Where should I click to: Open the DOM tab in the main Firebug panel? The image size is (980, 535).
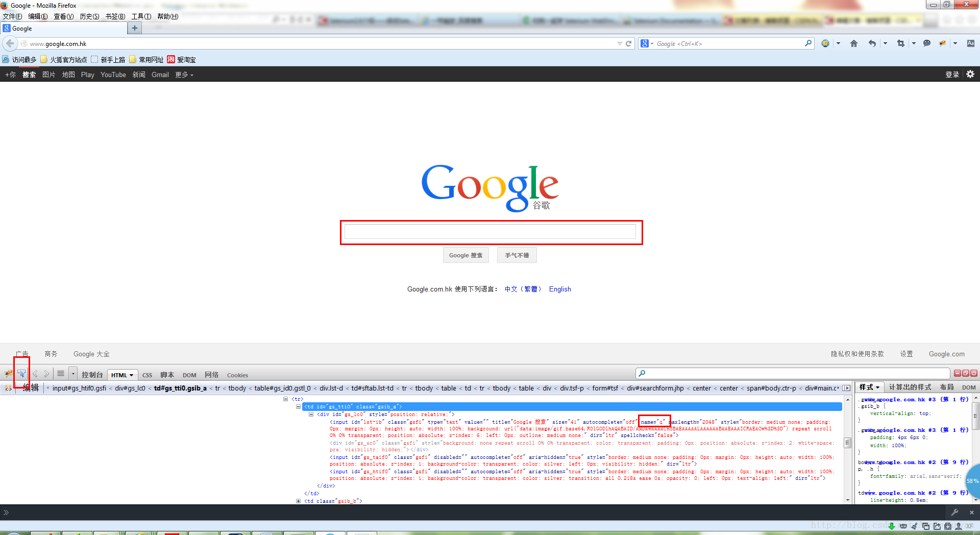[189, 375]
